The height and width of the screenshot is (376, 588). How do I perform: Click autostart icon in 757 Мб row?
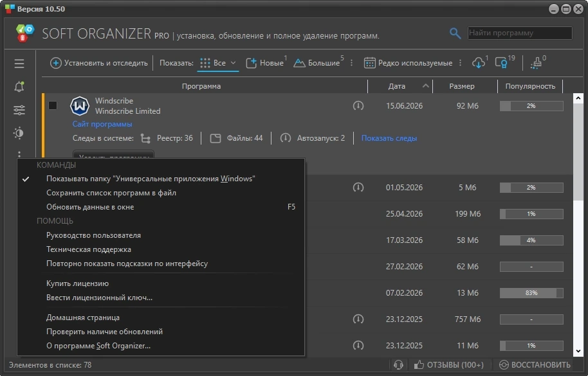point(358,319)
